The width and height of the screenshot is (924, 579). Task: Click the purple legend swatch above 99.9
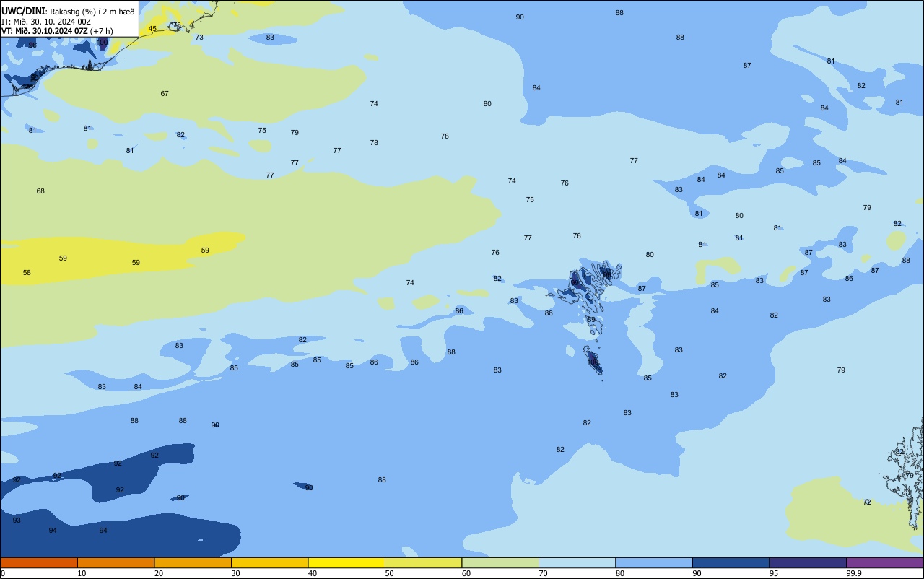(884, 562)
